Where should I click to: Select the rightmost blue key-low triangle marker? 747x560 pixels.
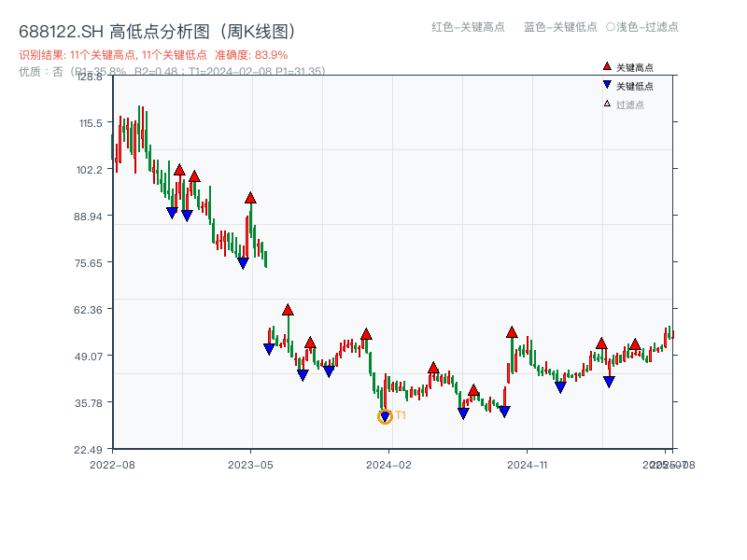609,381
